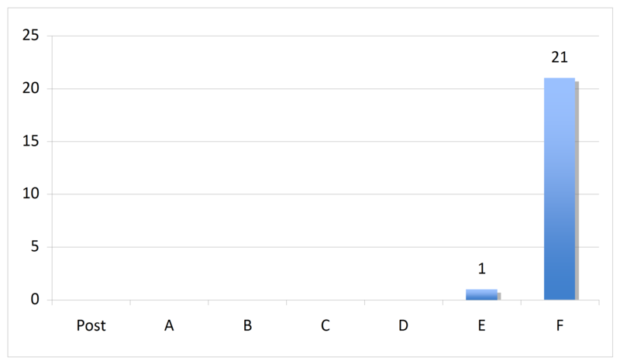Image resolution: width=620 pixels, height=364 pixels.
Task: Select the y-axis value 25
Action: (31, 36)
